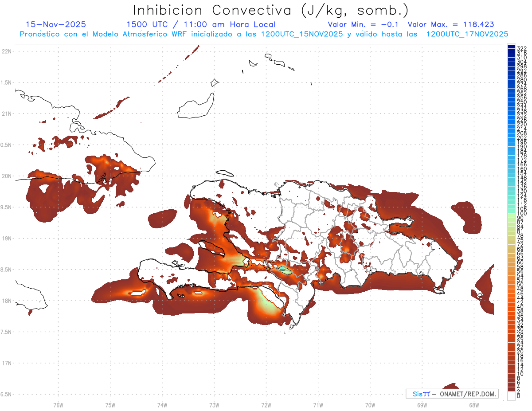Click the 'Valor Max. = 118.423' text
This screenshot has height=411, width=532.
click(x=451, y=24)
